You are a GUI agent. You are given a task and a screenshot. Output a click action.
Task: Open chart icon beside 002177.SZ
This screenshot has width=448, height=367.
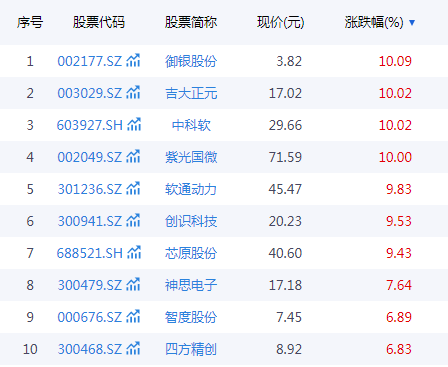pos(133,61)
